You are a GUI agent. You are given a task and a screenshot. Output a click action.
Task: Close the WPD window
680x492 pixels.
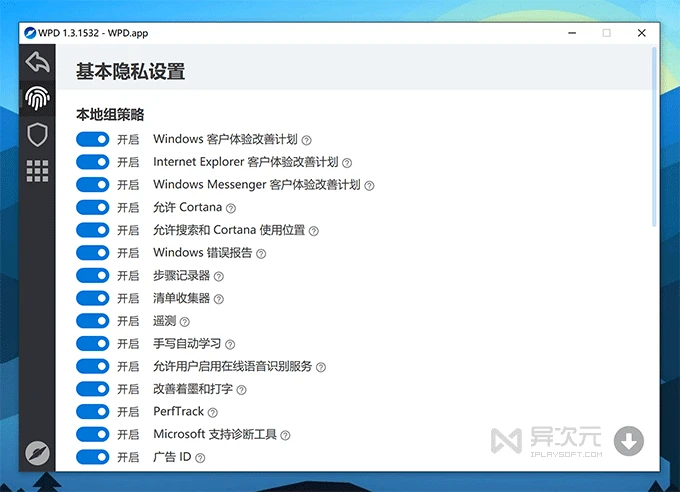click(x=642, y=33)
